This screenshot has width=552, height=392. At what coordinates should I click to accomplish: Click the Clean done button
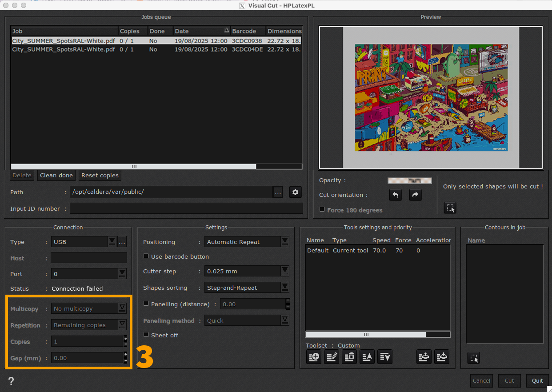click(x=56, y=175)
